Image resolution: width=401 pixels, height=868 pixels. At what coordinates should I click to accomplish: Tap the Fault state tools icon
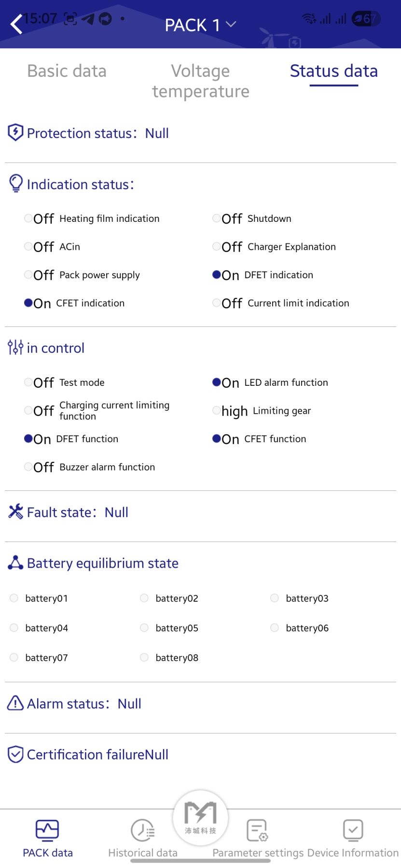click(15, 511)
